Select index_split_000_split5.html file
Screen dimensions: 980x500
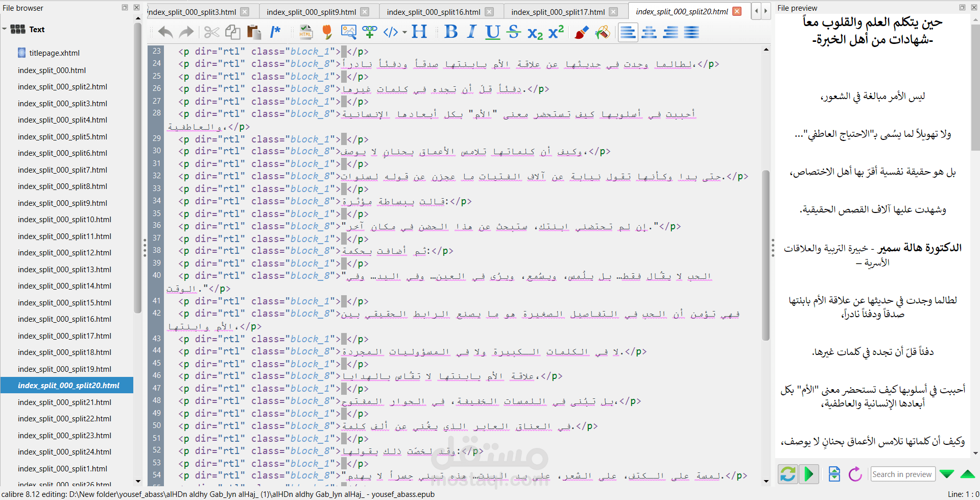tap(62, 137)
